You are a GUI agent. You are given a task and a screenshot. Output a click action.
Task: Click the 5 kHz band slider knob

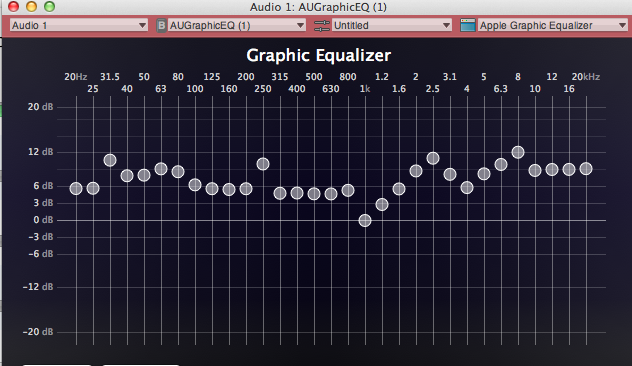click(484, 174)
